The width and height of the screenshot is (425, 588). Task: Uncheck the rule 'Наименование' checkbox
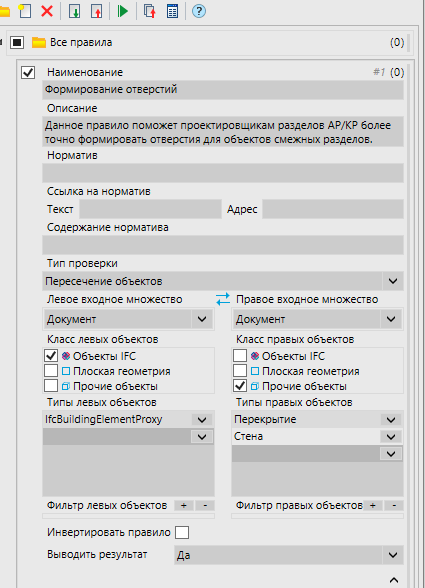[x=28, y=72]
